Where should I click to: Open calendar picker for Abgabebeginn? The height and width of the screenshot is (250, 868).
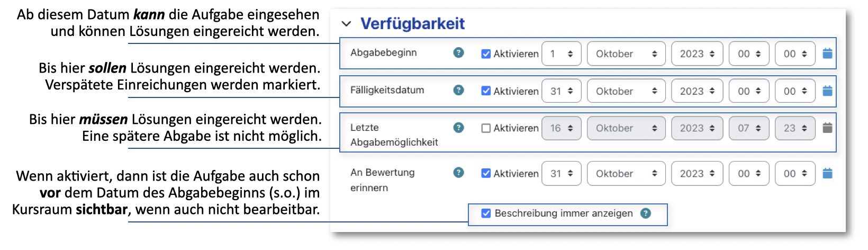point(828,53)
